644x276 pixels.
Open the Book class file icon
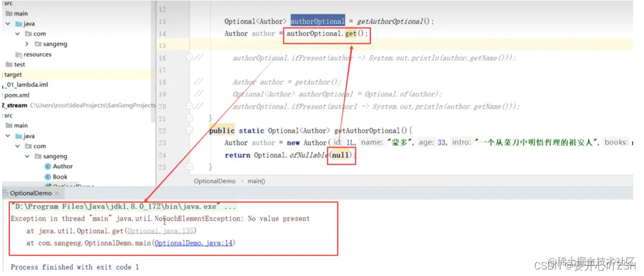click(x=48, y=177)
